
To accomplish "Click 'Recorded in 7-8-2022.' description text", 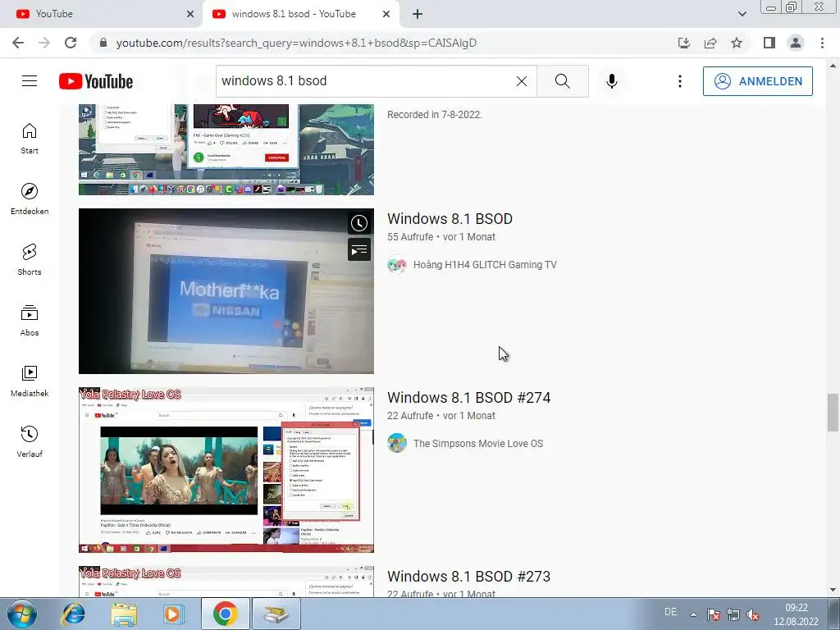I will tap(435, 115).
